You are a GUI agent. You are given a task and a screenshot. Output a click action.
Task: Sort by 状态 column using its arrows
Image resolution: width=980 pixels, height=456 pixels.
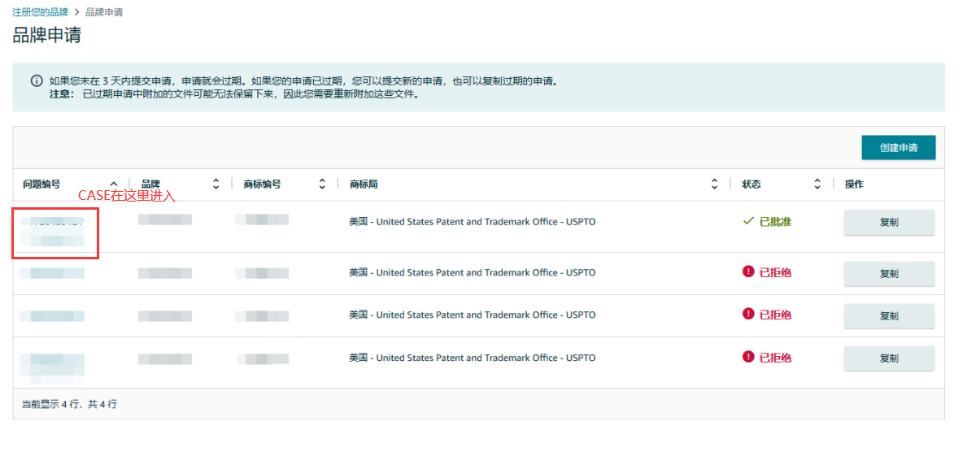point(817,185)
